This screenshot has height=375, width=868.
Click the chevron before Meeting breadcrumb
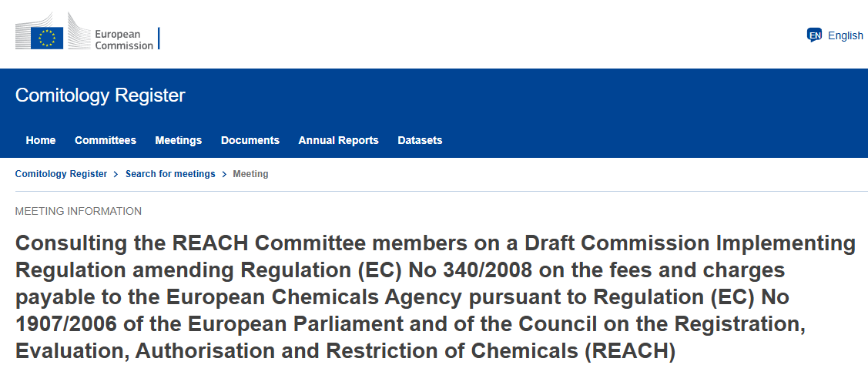224,174
